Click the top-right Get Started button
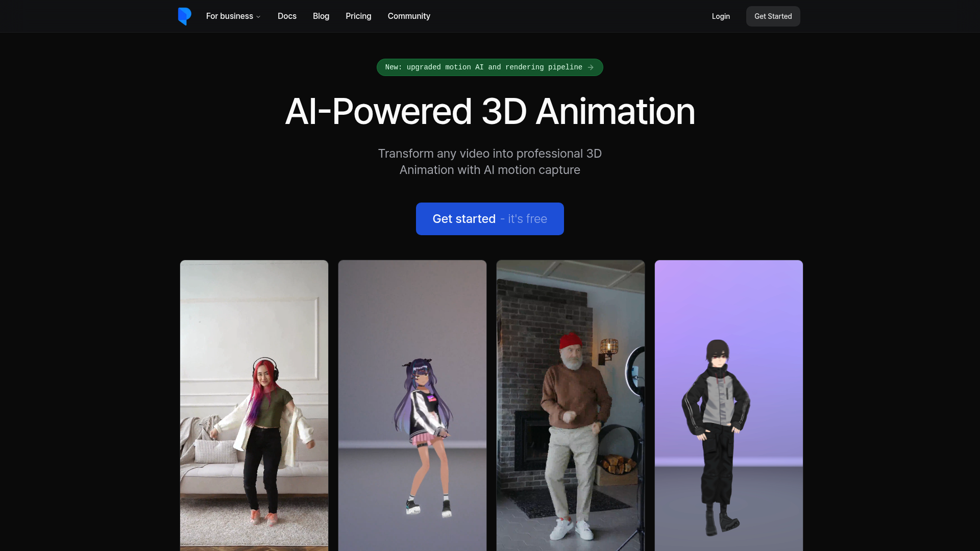The height and width of the screenshot is (551, 980). [773, 16]
